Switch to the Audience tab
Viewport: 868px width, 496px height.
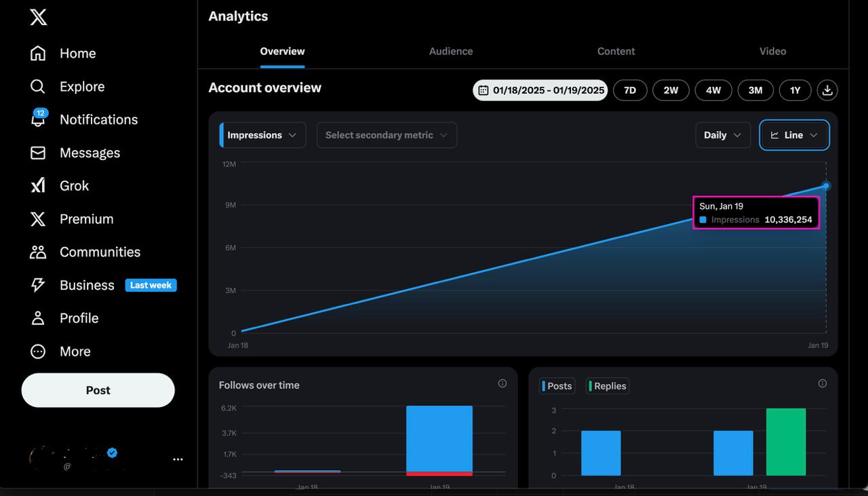451,52
